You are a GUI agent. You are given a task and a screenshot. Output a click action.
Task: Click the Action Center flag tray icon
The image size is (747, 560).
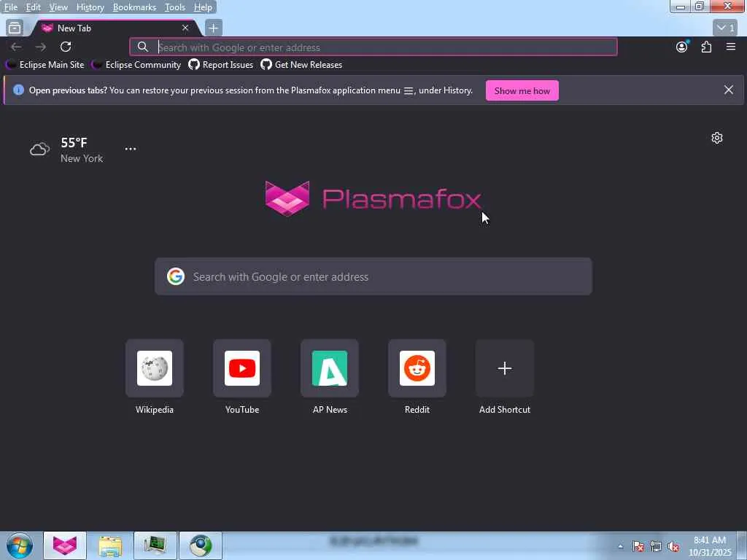tap(638, 547)
